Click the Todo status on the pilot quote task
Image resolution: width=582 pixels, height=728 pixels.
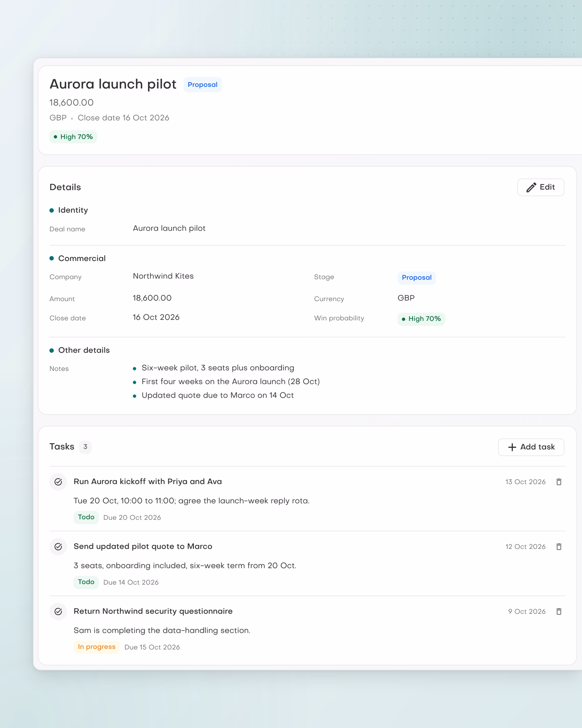pos(86,582)
